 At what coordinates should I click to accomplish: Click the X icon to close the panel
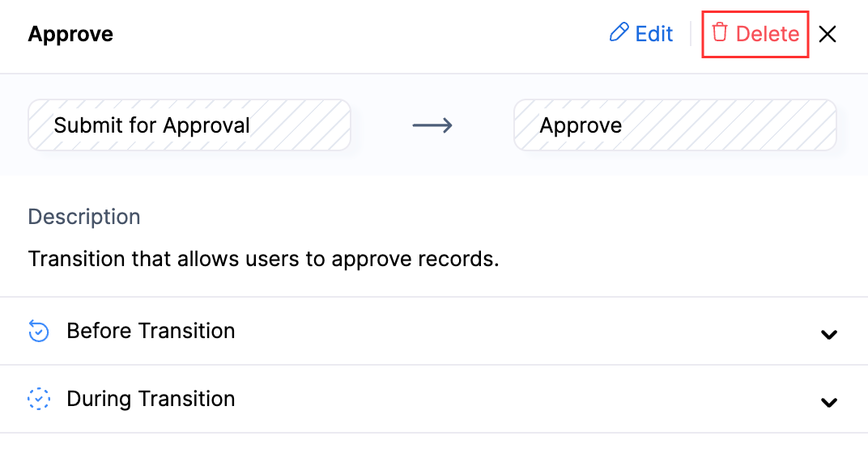coord(828,34)
